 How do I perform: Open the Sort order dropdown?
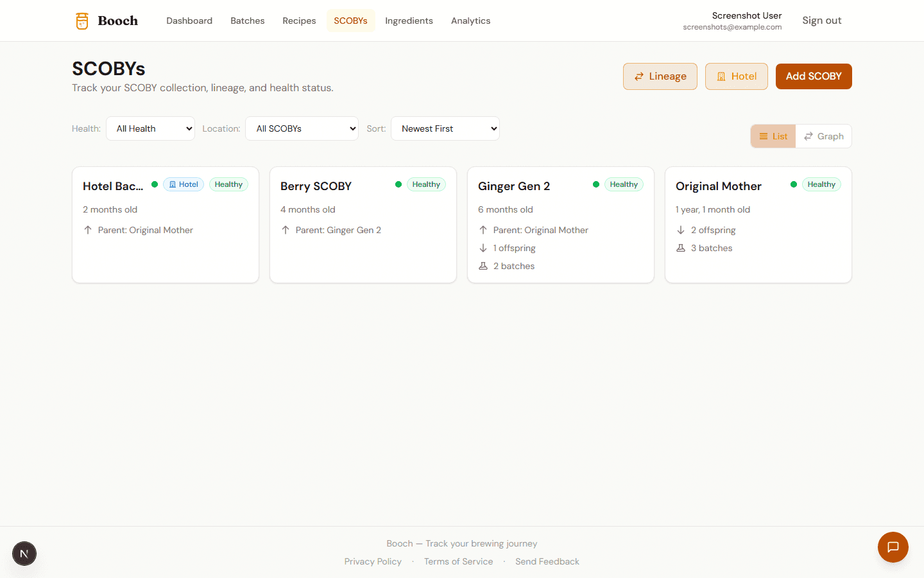tap(445, 128)
